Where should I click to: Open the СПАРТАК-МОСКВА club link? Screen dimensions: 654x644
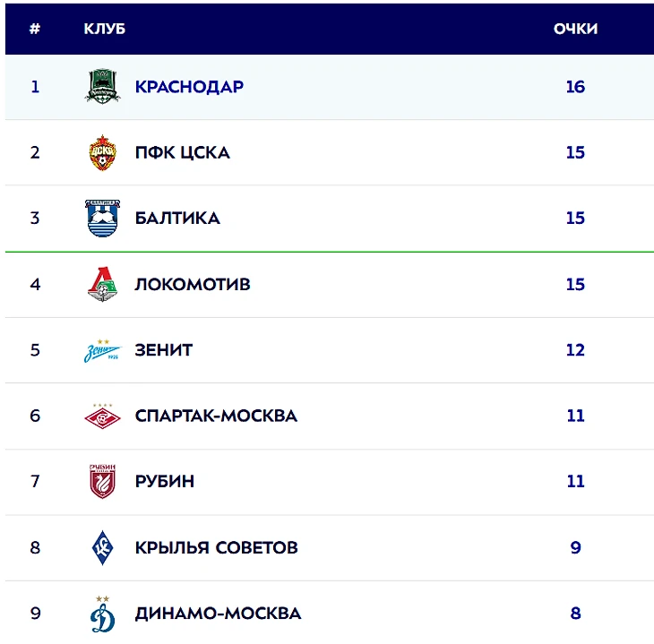point(216,416)
